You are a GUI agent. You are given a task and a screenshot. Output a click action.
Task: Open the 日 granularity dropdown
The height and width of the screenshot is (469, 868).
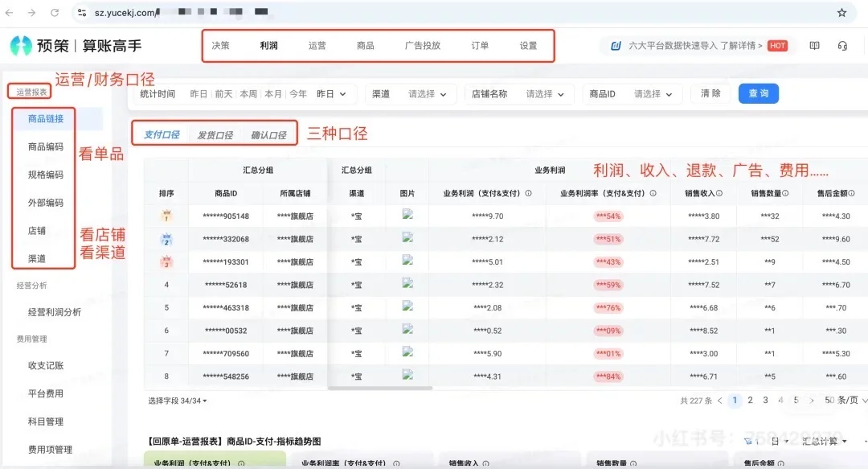click(x=780, y=442)
